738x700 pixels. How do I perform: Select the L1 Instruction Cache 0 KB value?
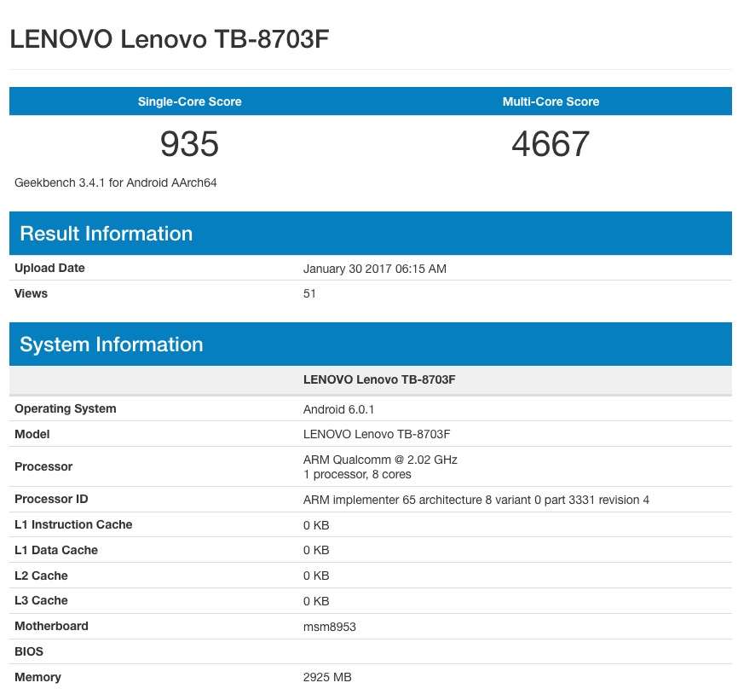[316, 525]
